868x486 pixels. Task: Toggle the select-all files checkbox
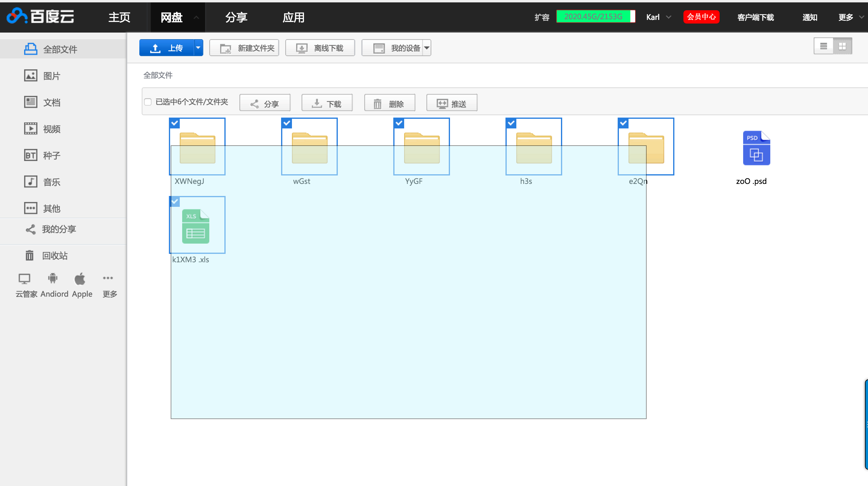pos(147,102)
